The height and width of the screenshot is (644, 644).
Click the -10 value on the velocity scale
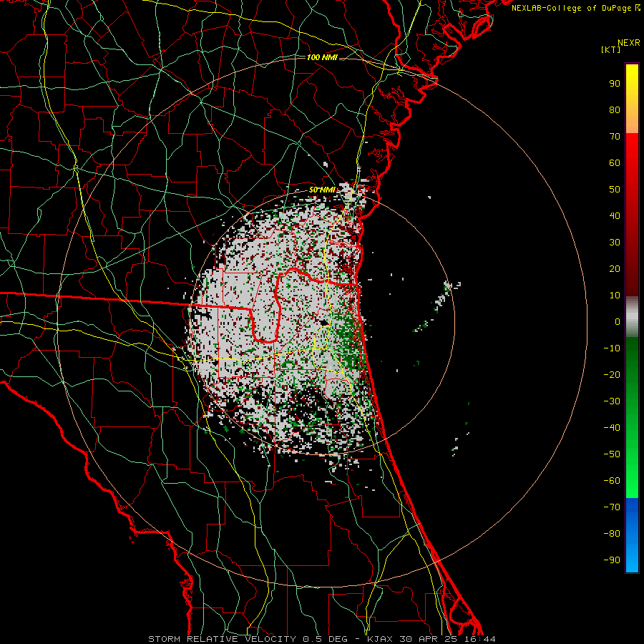point(612,348)
